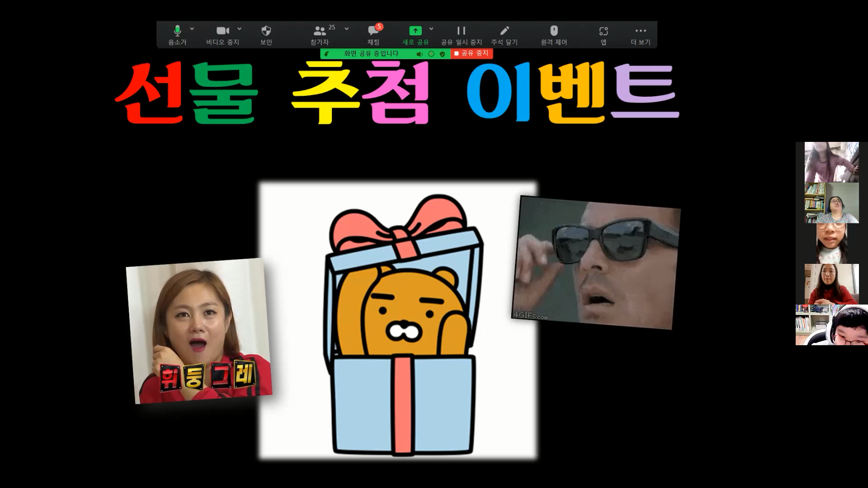
Task: Open annotation tools 주석 달기
Action: click(x=505, y=35)
